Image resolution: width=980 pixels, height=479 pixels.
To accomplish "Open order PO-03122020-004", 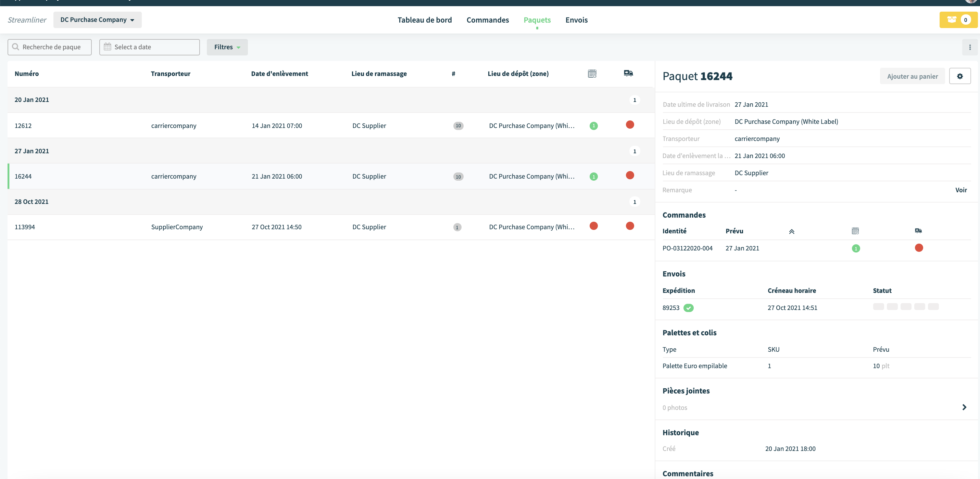I will (x=687, y=248).
